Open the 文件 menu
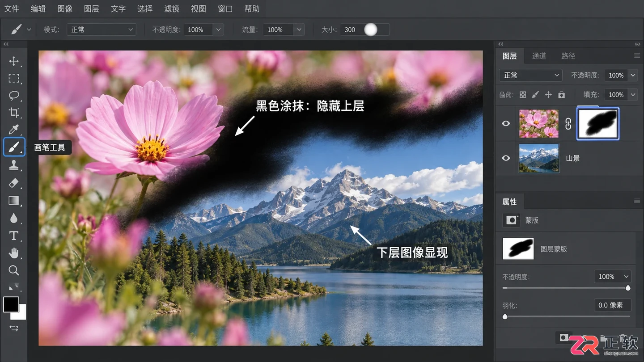The image size is (644, 362). [12, 9]
